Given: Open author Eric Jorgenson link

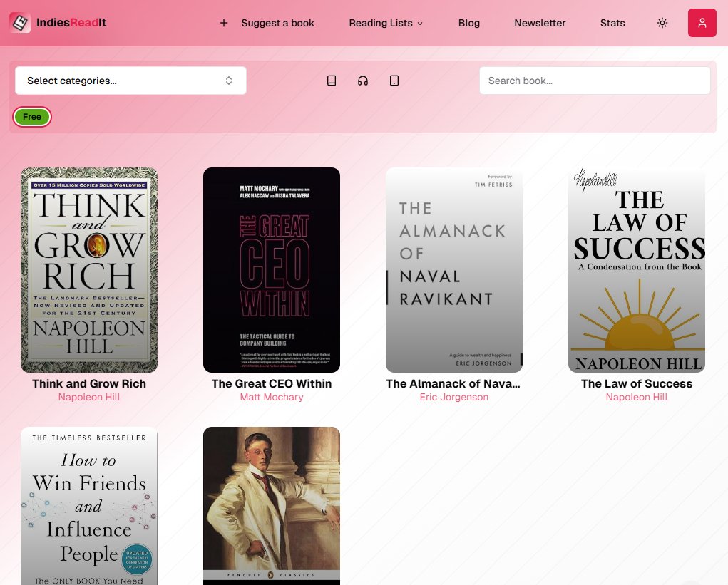Looking at the screenshot, I should pyautogui.click(x=454, y=397).
